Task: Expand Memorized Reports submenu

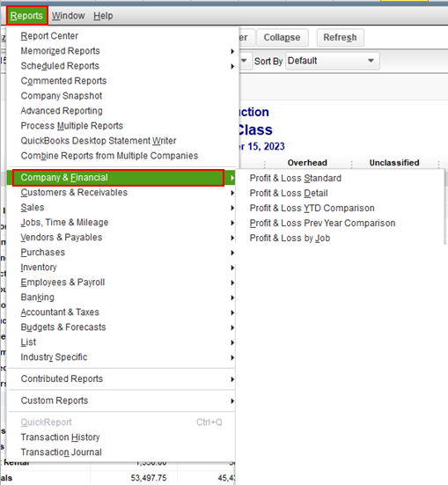Action: click(x=122, y=51)
